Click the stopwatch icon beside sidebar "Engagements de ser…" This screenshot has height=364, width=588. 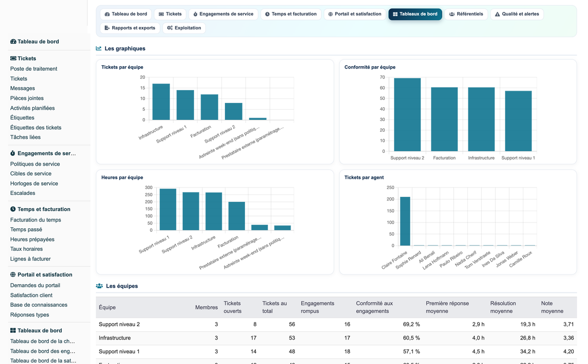click(13, 153)
